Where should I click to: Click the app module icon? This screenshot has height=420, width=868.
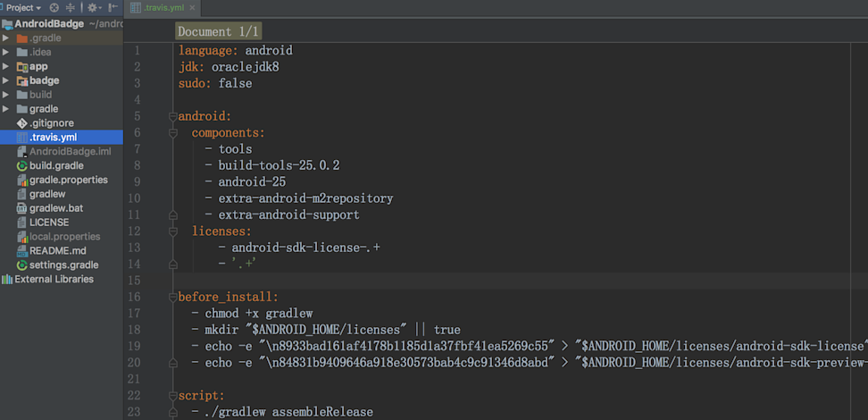click(x=22, y=66)
